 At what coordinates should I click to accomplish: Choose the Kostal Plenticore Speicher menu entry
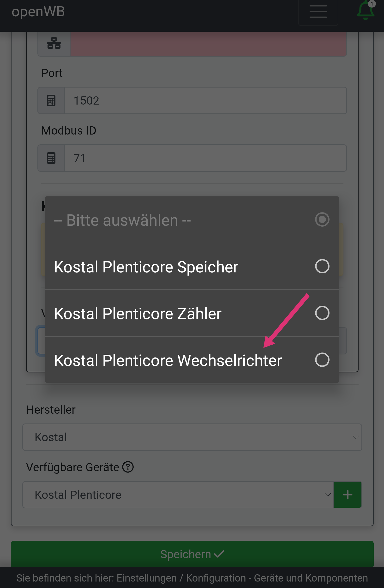146,267
